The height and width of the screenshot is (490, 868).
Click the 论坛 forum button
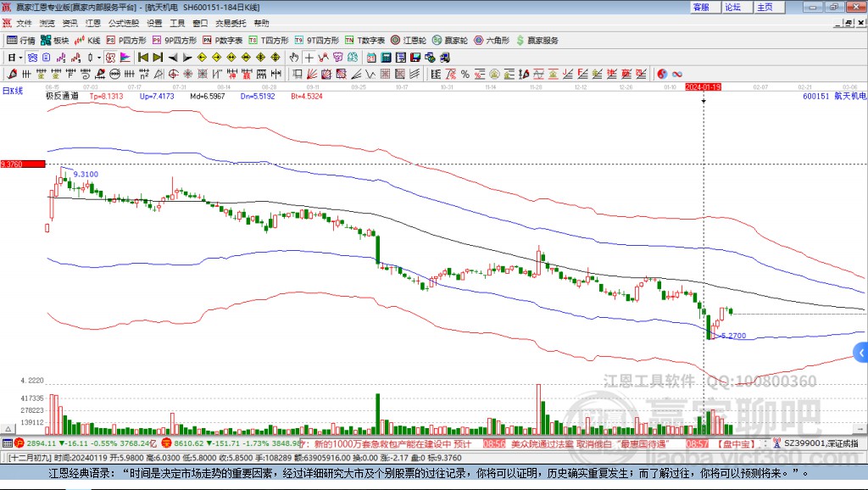[x=732, y=7]
